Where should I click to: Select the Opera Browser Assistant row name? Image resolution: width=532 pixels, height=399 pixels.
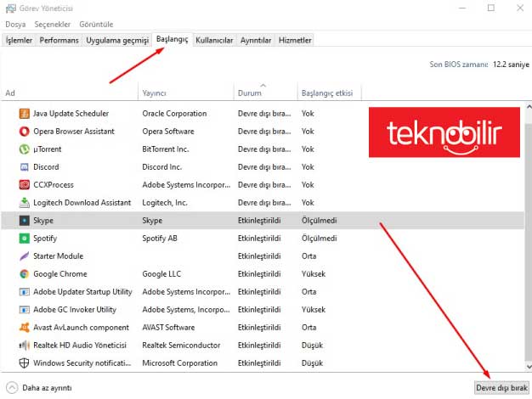pyautogui.click(x=74, y=132)
